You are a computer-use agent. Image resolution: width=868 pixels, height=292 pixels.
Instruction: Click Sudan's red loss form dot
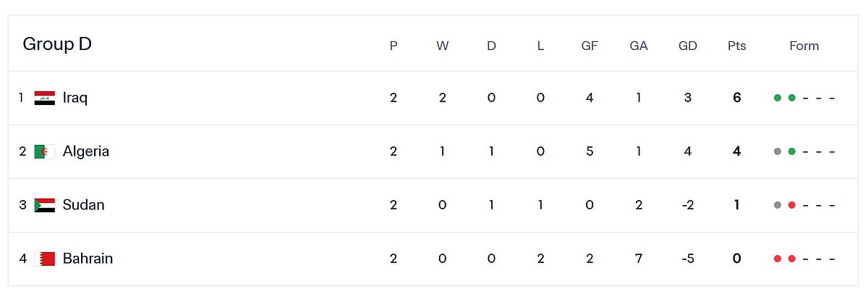click(792, 205)
